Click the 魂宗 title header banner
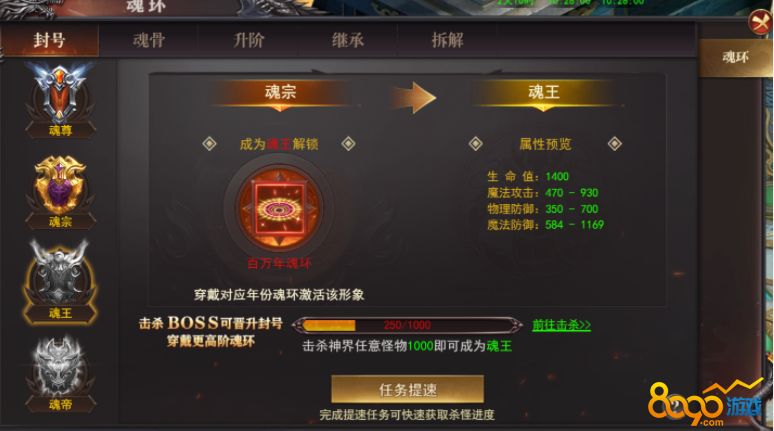This screenshot has height=431, width=774. (x=280, y=92)
